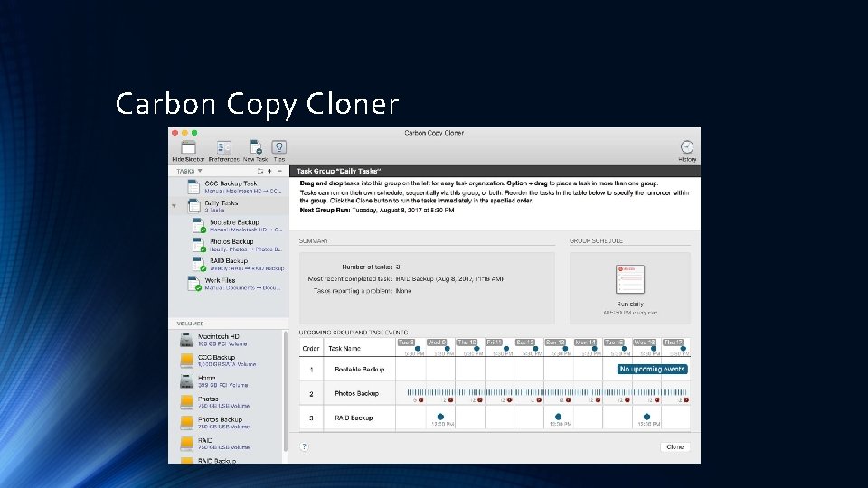Click the Home volume drive icon
Viewport: 868px width, 488px height.
coord(187,381)
